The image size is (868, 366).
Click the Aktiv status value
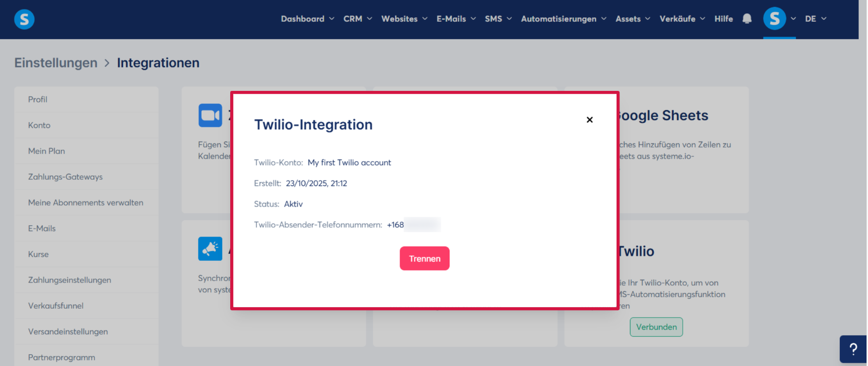(293, 204)
